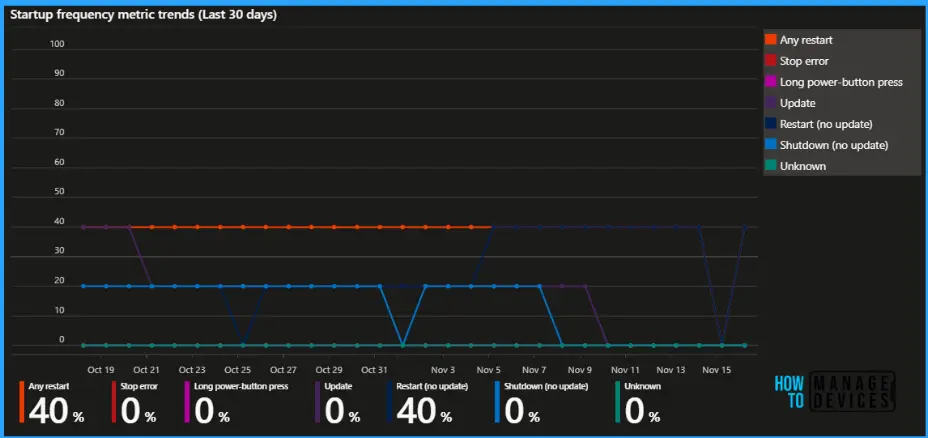Image resolution: width=928 pixels, height=438 pixels.
Task: Click the Oct 21 axis label
Action: coord(146,370)
